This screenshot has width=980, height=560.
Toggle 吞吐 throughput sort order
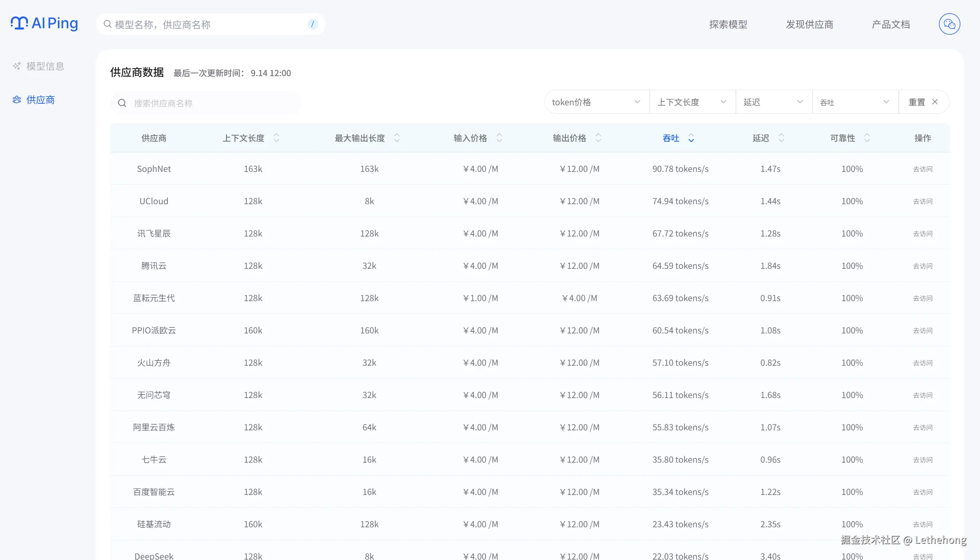point(691,138)
